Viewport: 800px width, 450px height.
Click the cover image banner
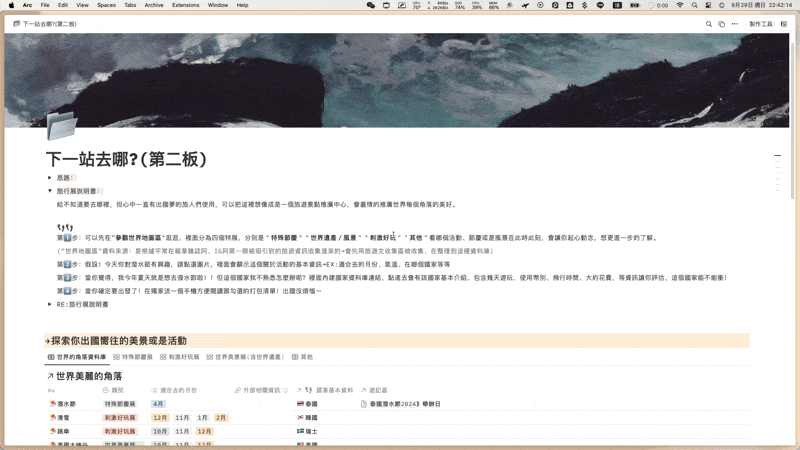tap(397, 80)
